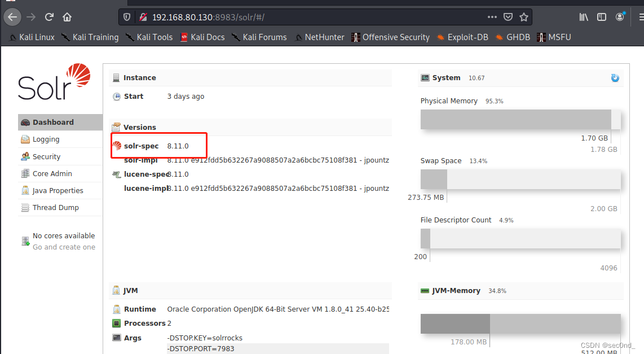Open the Kali Forums bookmark

coord(259,37)
